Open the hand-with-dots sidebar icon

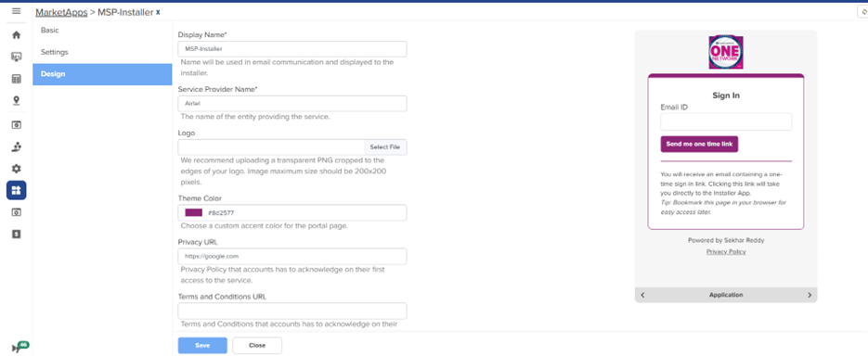pos(16,147)
